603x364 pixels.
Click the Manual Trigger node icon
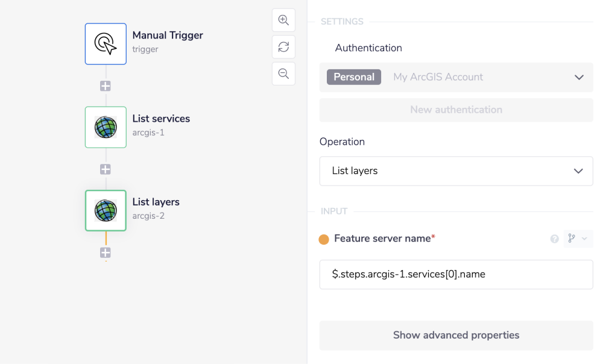(106, 44)
